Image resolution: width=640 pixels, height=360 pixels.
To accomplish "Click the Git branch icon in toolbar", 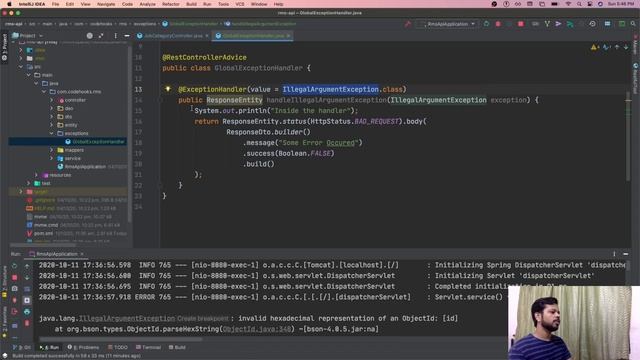I will coord(547,24).
